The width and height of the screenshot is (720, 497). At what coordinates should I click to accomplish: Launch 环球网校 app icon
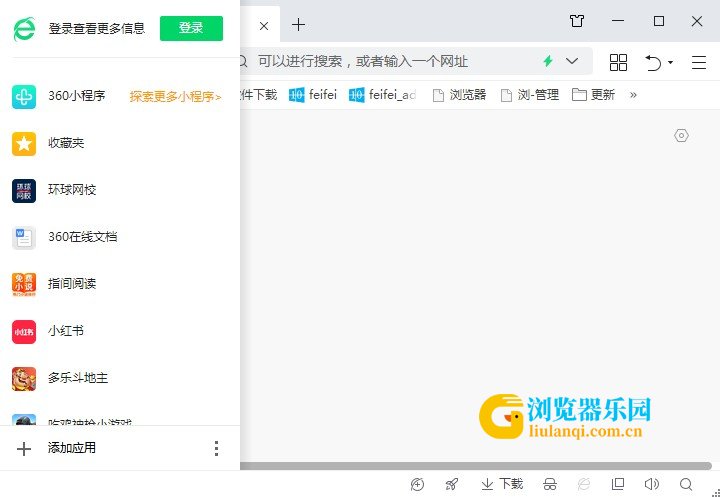[x=24, y=191]
